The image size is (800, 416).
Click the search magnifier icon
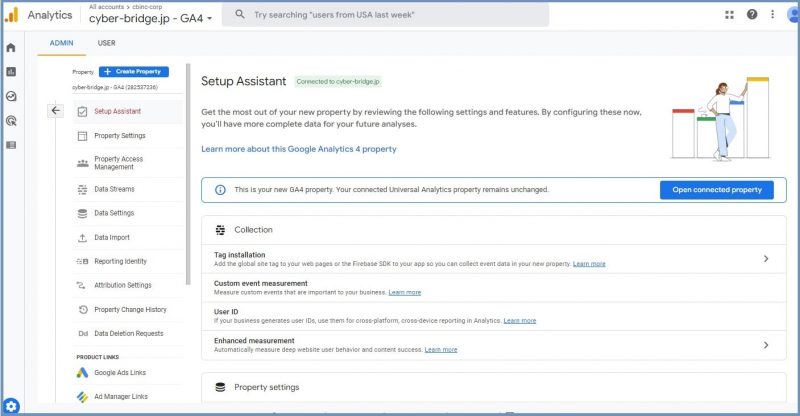pos(240,14)
